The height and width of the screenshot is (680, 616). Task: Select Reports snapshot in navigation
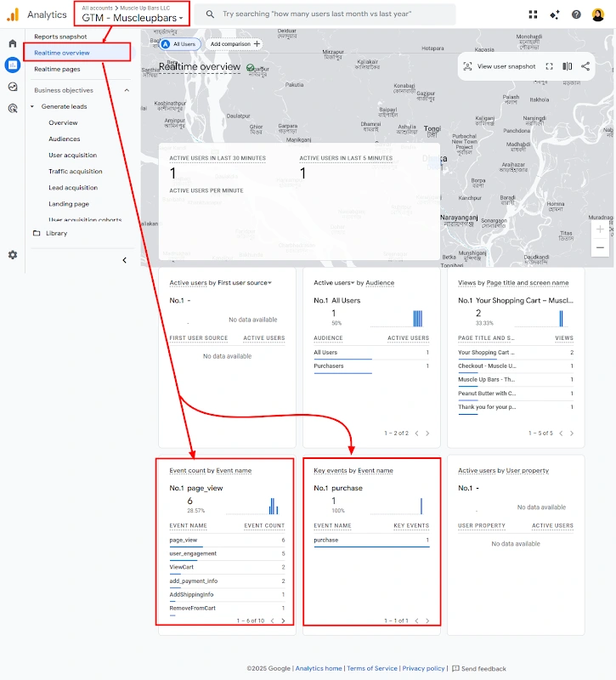point(60,37)
